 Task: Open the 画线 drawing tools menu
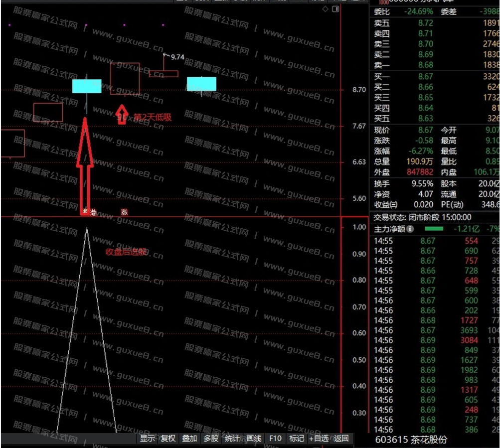click(x=254, y=439)
